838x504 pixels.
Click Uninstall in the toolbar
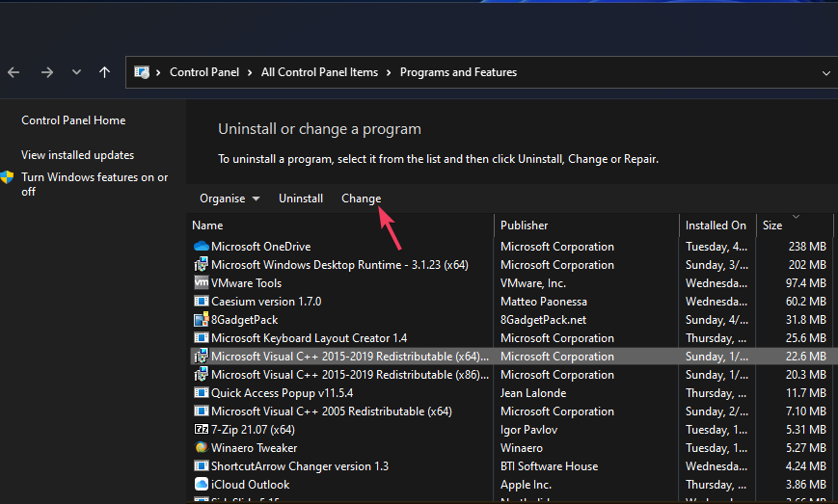click(301, 199)
